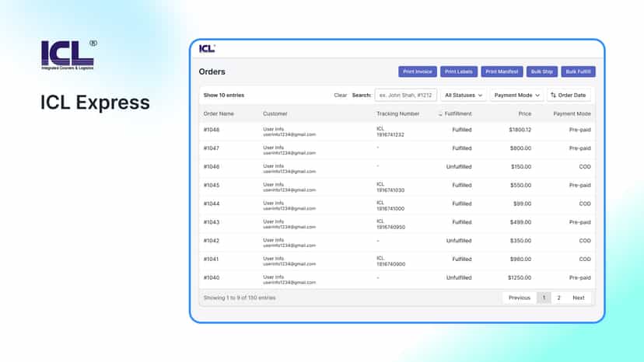Focus the order Search input field
Image resolution: width=644 pixels, height=362 pixels.
pos(405,96)
